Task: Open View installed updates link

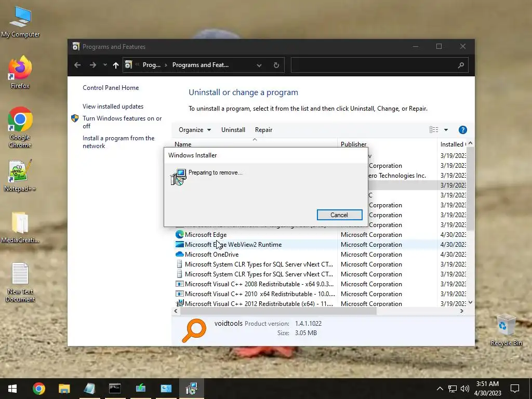Action: tap(113, 107)
